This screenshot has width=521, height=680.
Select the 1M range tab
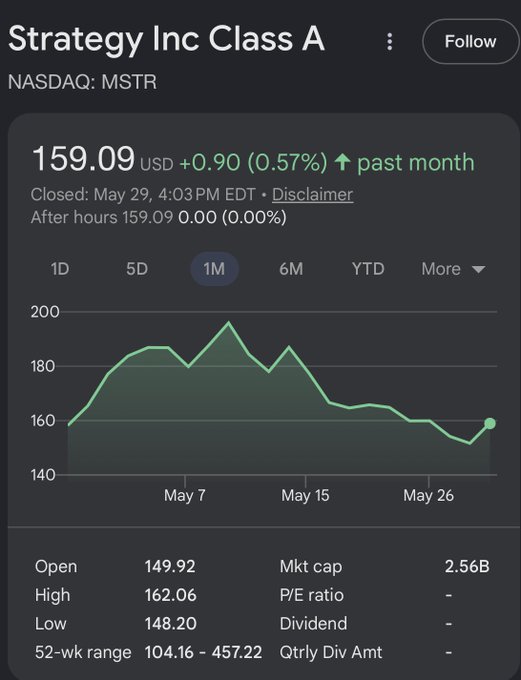(x=214, y=269)
